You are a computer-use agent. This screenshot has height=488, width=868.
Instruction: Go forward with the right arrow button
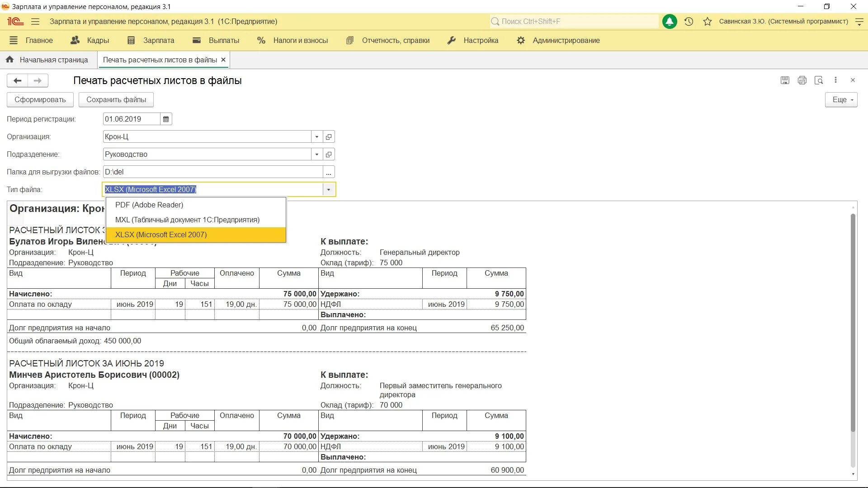(38, 81)
